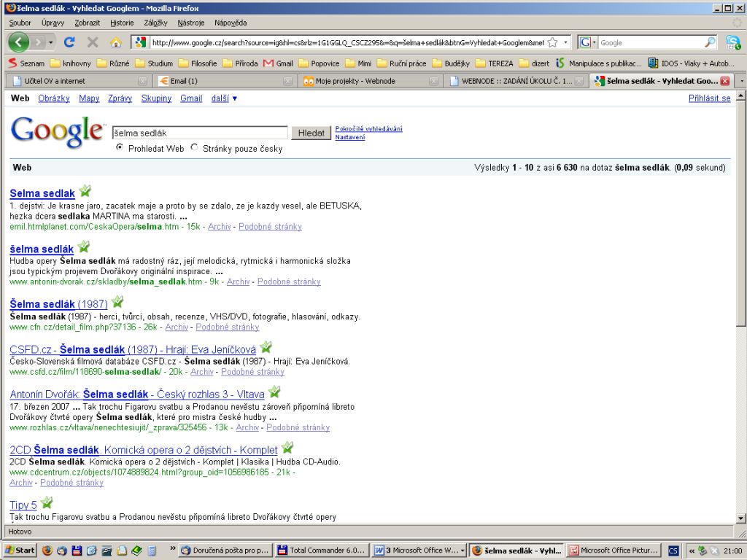Open Manipulace s publikac bookmark

click(x=599, y=63)
